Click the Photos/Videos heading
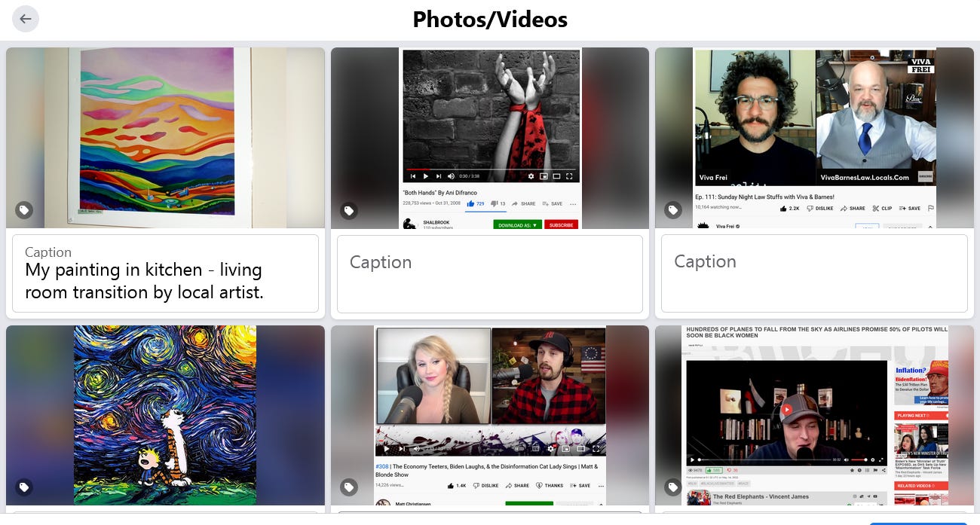 pos(490,19)
